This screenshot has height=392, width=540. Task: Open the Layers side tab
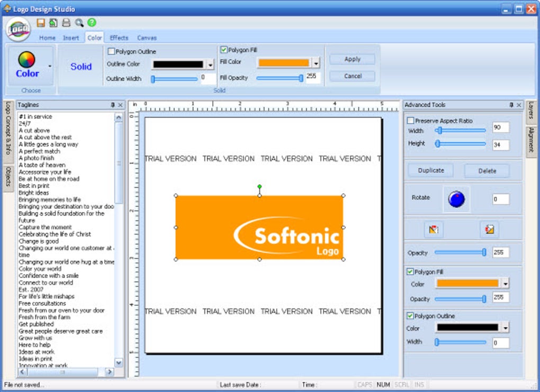coord(531,112)
